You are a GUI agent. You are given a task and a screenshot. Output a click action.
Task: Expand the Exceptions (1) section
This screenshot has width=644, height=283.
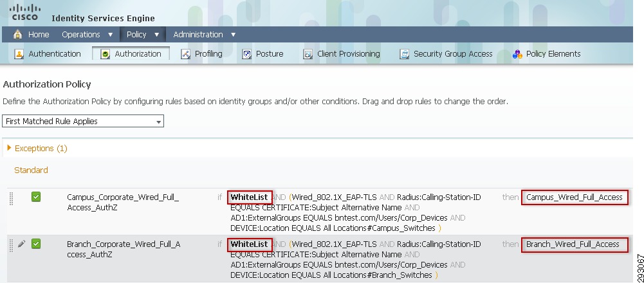point(10,148)
